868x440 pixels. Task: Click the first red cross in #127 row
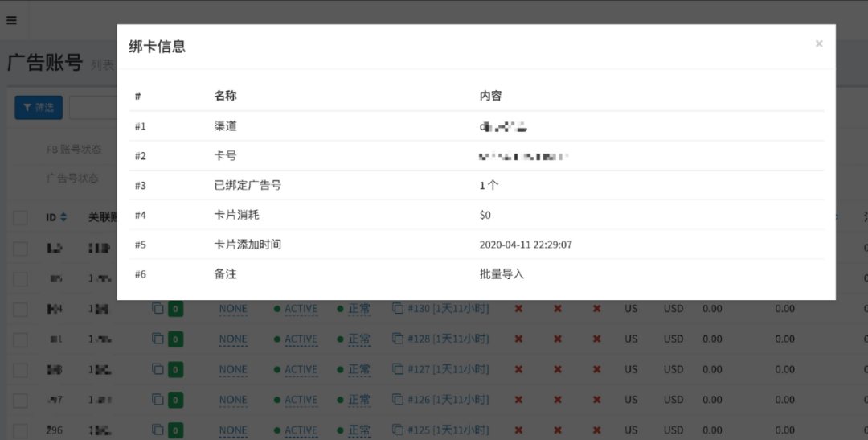[518, 370]
